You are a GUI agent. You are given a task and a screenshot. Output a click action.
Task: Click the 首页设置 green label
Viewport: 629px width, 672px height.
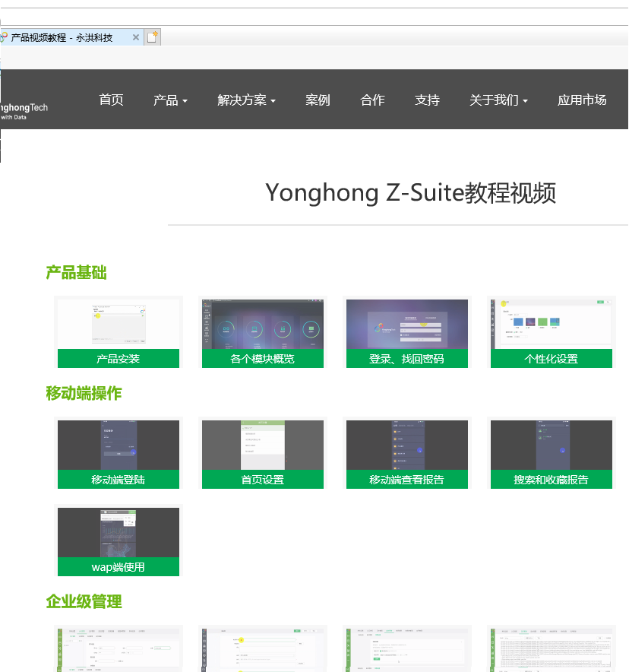point(263,479)
